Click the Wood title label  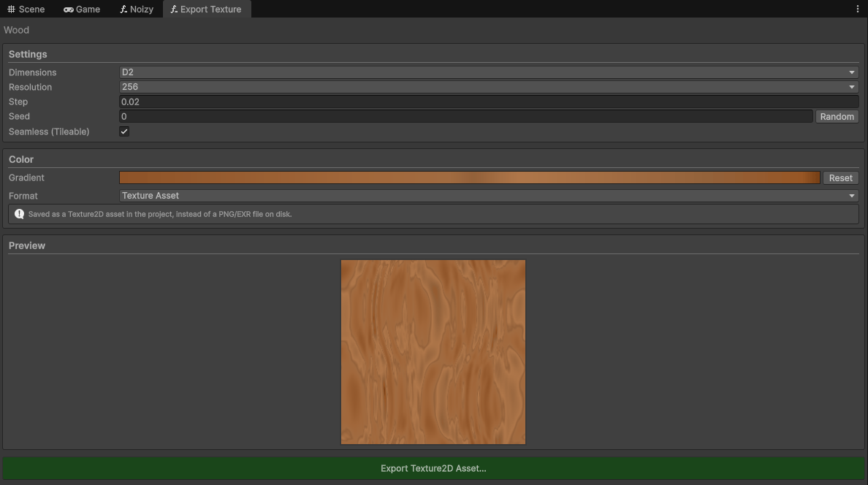coord(16,30)
